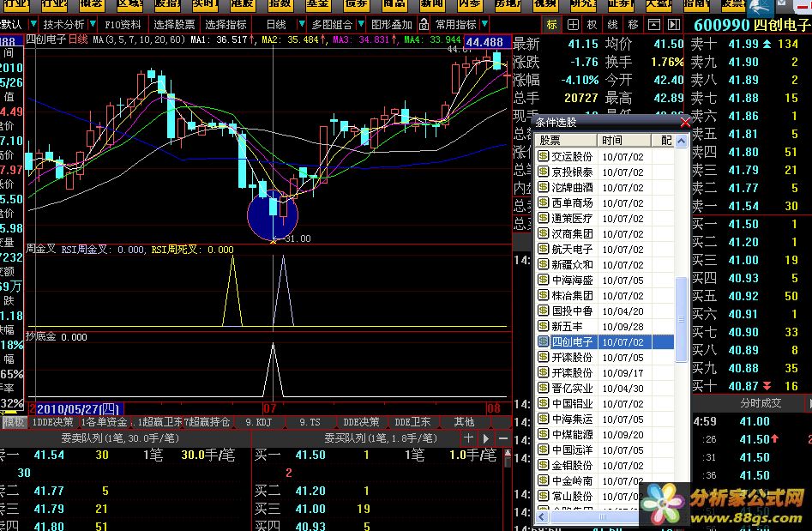Sort by the 股票 column header
This screenshot has height=531, width=812.
point(566,141)
